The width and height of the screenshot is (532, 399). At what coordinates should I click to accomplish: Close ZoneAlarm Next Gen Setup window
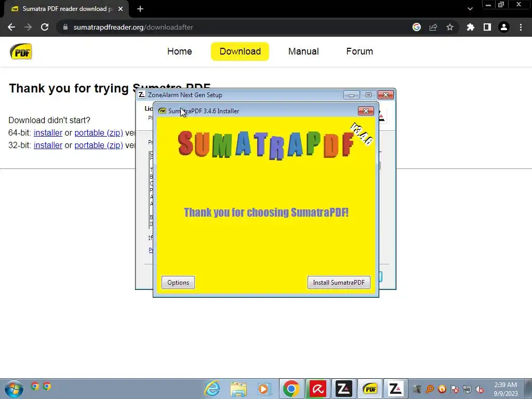(385, 95)
